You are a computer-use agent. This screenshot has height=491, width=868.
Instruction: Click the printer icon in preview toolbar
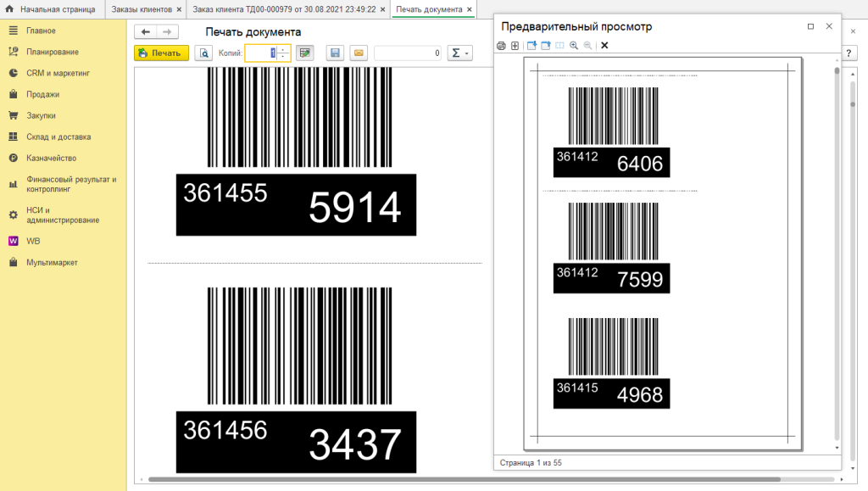[501, 45]
